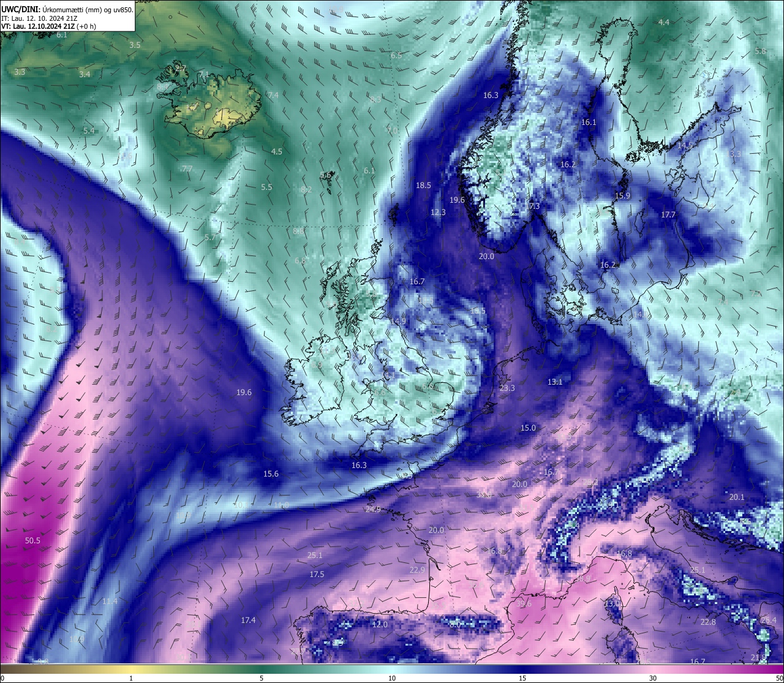This screenshot has height=683, width=784.
Task: Click the 11.4 value in lower left
Action: click(110, 601)
